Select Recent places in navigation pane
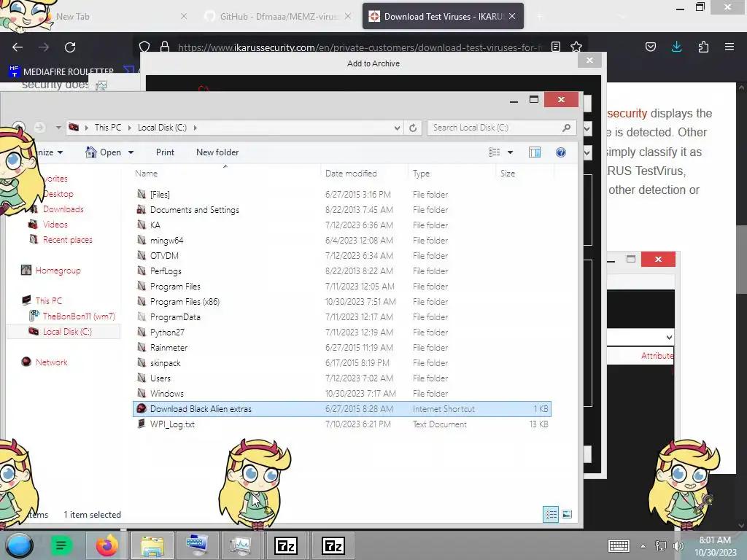Viewport: 747px width, 560px height. point(67,239)
